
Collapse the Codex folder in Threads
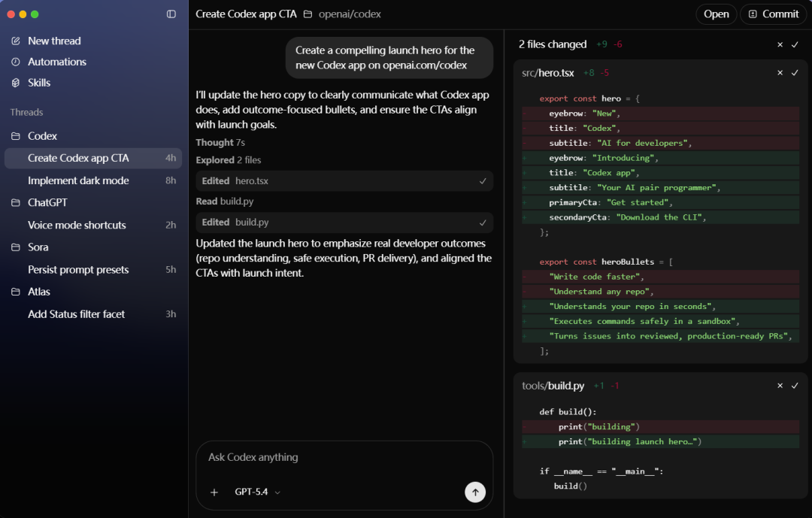[x=16, y=136]
